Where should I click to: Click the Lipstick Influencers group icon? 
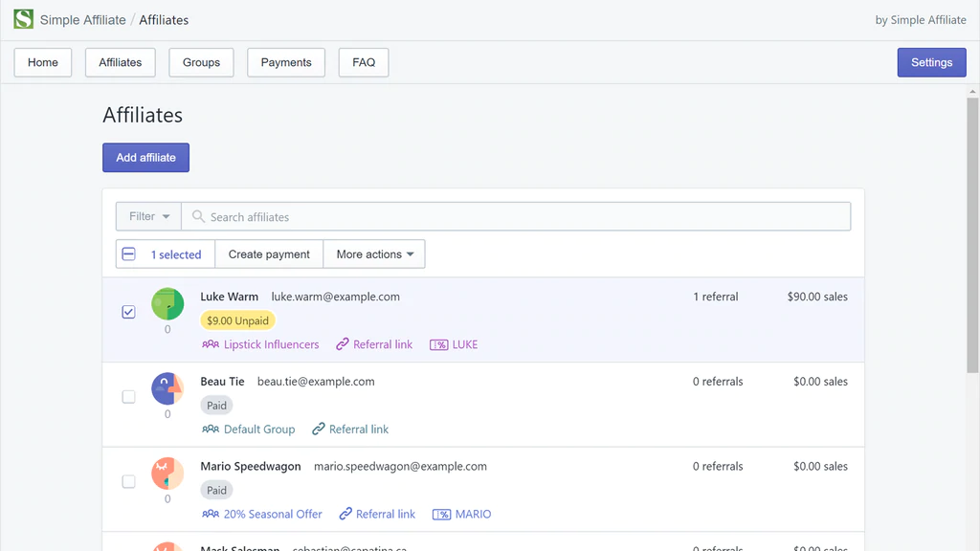tap(211, 344)
